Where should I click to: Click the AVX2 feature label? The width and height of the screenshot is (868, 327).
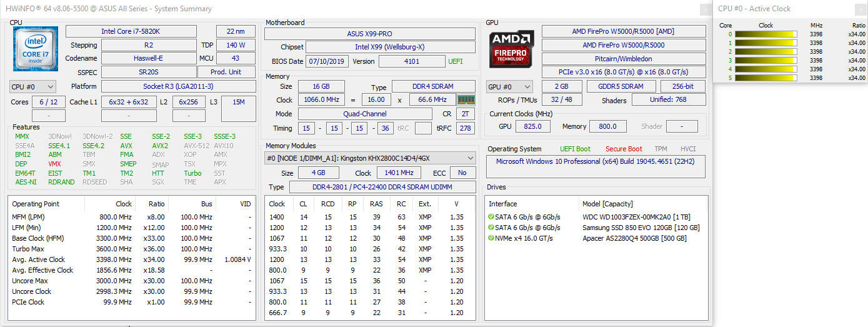click(x=160, y=146)
